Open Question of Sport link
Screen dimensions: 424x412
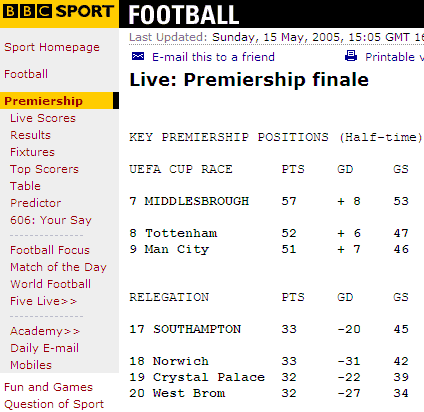pos(54,404)
